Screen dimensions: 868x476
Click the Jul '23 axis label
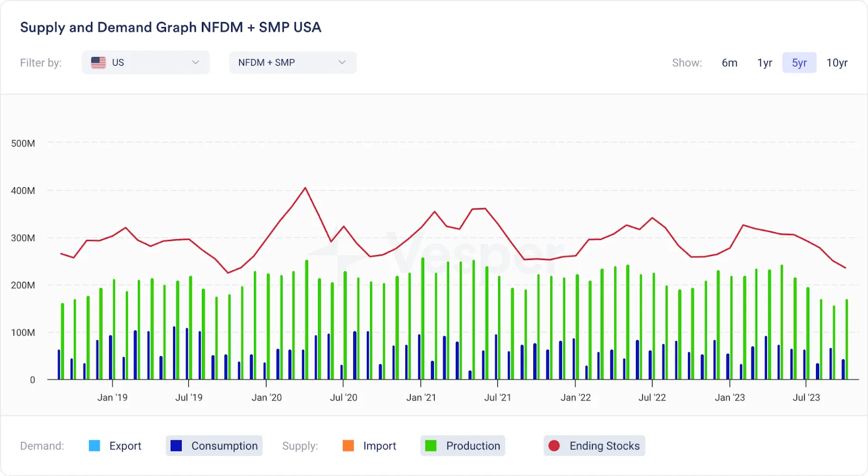[806, 397]
